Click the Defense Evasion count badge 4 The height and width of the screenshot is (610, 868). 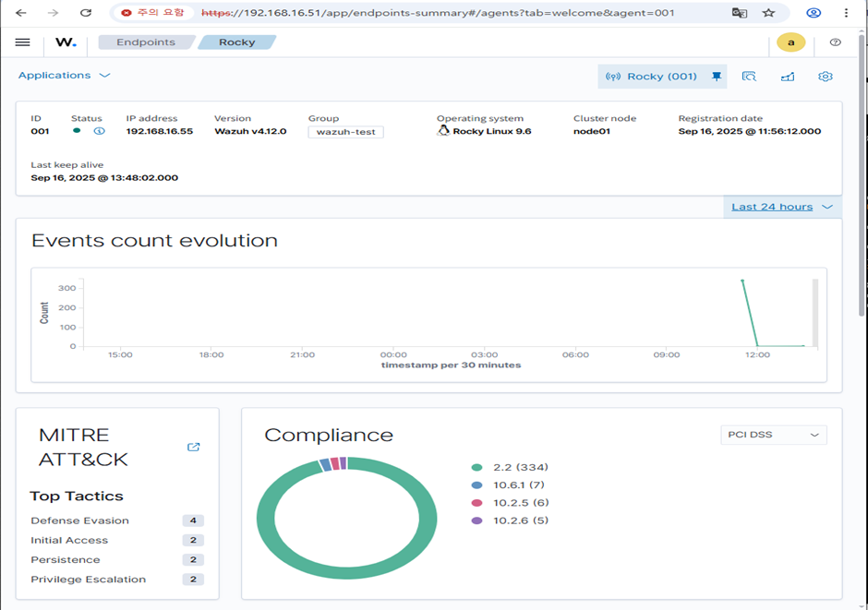point(193,520)
